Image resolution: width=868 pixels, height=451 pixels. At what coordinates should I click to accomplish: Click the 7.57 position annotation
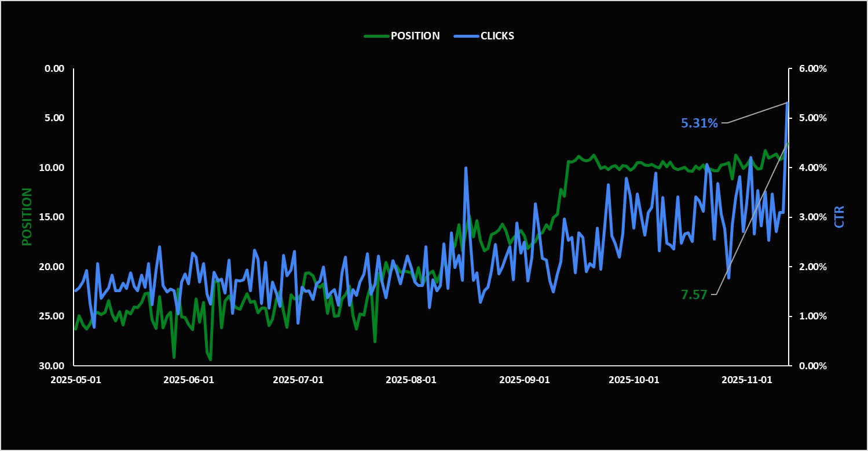[693, 294]
